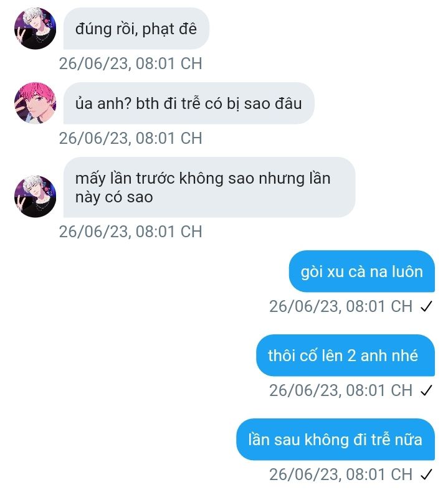The width and height of the screenshot is (448, 495).
Task: Select the "thôi cố lên 2 anh nhé" bubble
Action: pyautogui.click(x=345, y=356)
